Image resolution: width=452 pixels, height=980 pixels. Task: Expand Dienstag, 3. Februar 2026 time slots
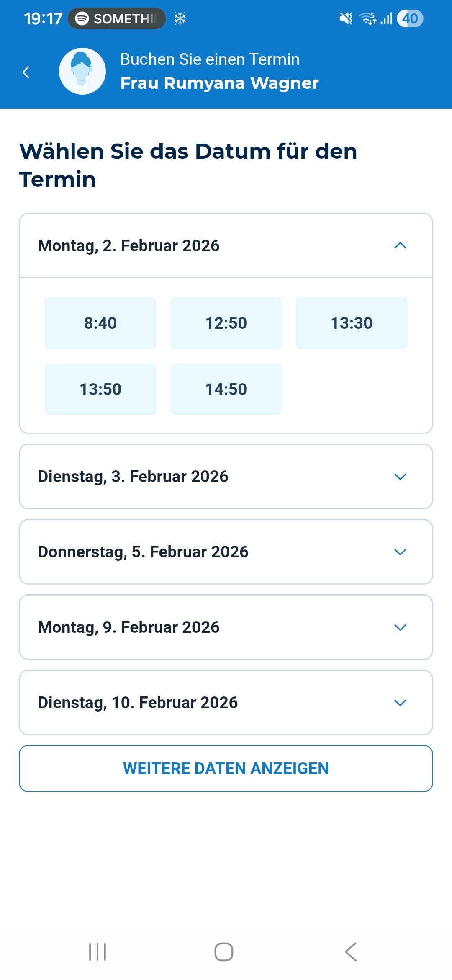[400, 477]
